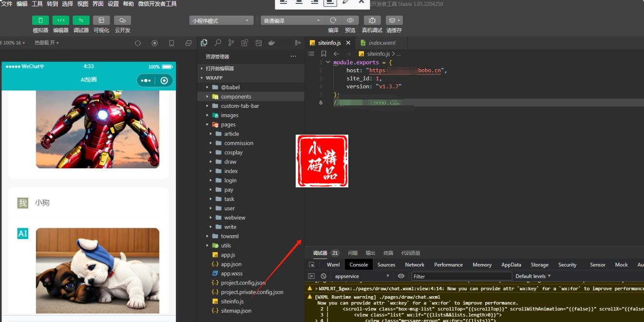
Task: Open siteinfo.js in the file tree
Action: [251, 302]
